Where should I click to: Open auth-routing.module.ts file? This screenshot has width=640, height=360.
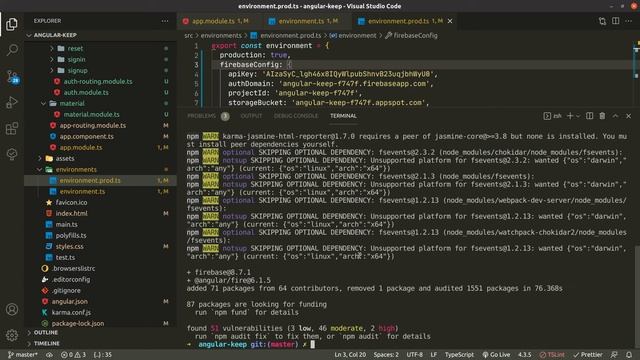coord(100,81)
